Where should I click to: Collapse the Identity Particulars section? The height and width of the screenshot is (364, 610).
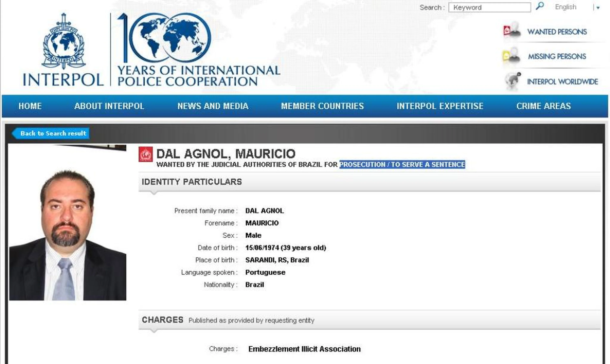tap(370, 182)
